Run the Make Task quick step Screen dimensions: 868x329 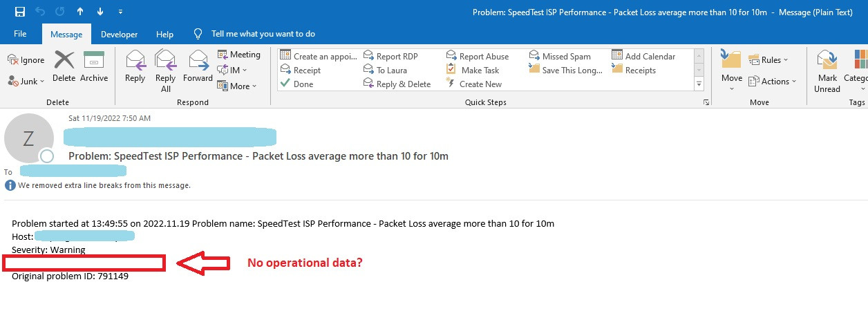[x=473, y=70]
